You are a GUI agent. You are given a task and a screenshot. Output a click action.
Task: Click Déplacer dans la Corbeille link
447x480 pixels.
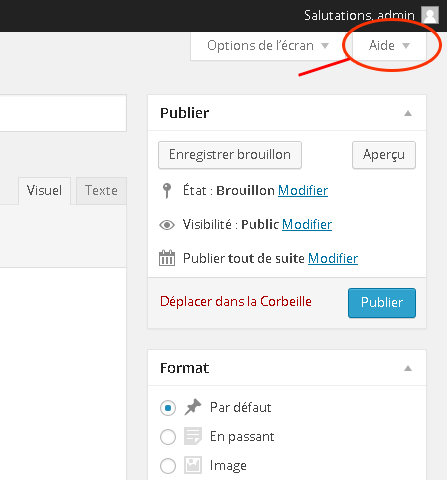[x=236, y=302]
